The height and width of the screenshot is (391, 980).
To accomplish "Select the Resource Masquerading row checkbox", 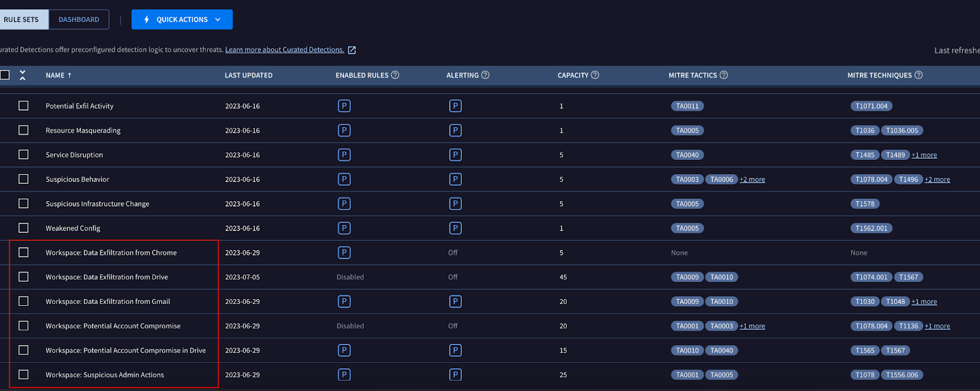I will tap(23, 130).
